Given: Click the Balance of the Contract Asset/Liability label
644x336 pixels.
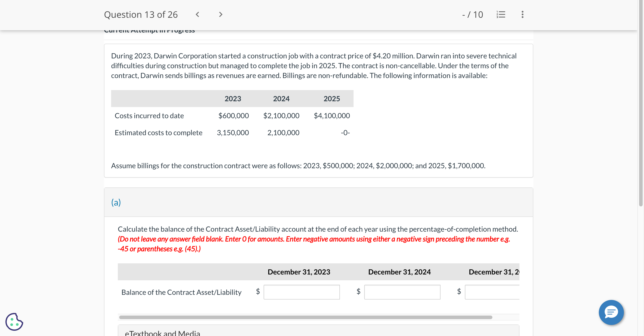Looking at the screenshot, I should [x=181, y=292].
